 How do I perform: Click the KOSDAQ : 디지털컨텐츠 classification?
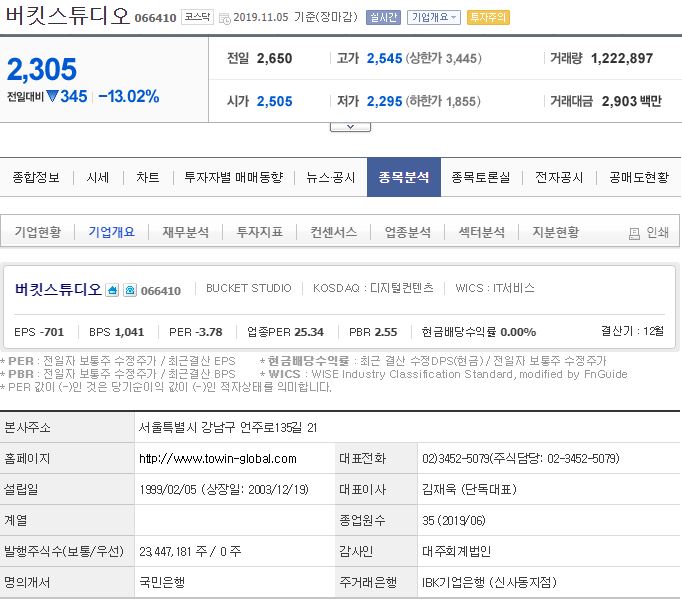pos(373,288)
